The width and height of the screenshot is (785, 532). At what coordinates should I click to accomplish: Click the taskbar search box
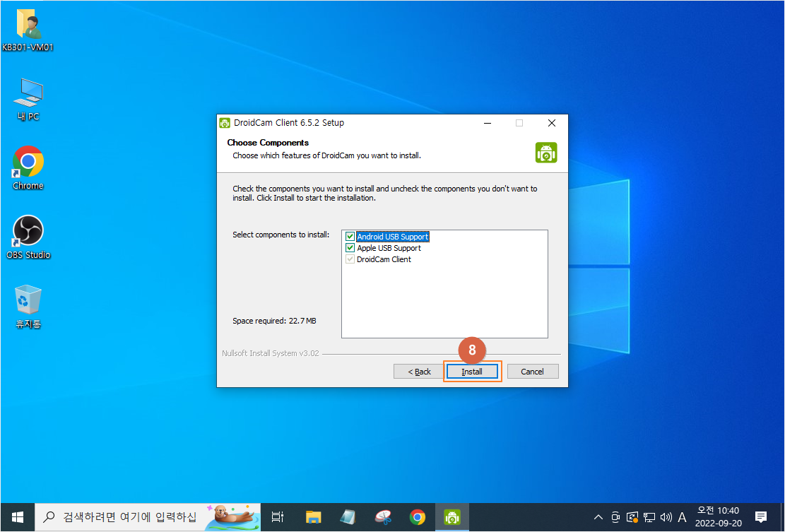(x=147, y=517)
